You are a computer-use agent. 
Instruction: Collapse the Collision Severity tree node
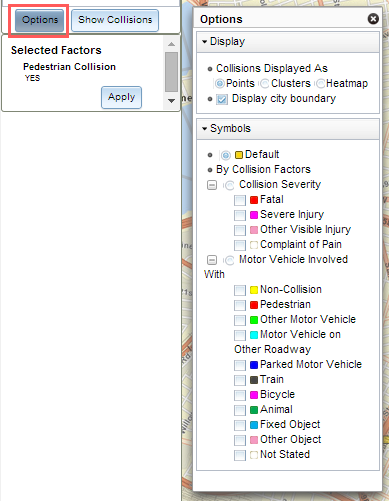(212, 185)
